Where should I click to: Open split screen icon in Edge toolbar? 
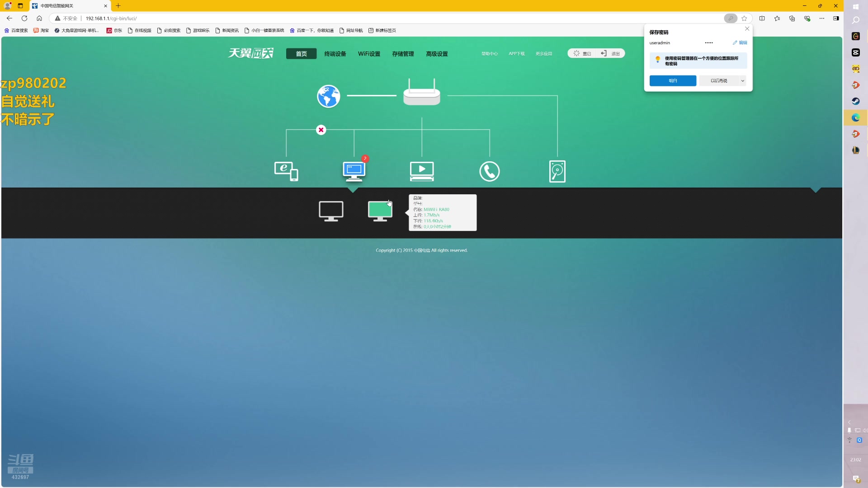762,19
